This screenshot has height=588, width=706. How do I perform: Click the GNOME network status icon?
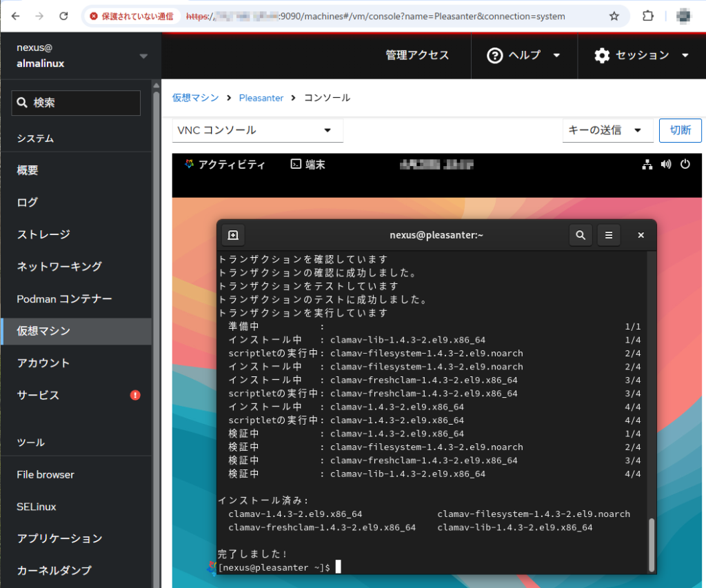pyautogui.click(x=647, y=165)
